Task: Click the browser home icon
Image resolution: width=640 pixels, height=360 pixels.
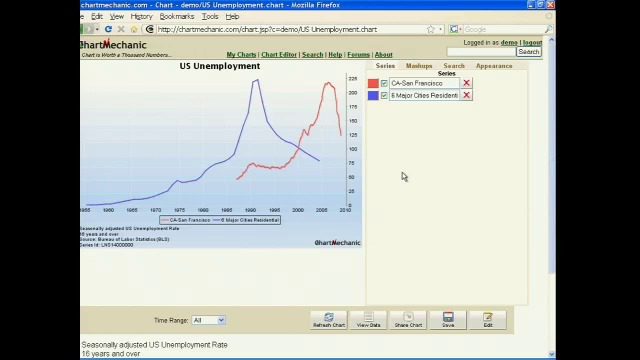Action: point(134,29)
